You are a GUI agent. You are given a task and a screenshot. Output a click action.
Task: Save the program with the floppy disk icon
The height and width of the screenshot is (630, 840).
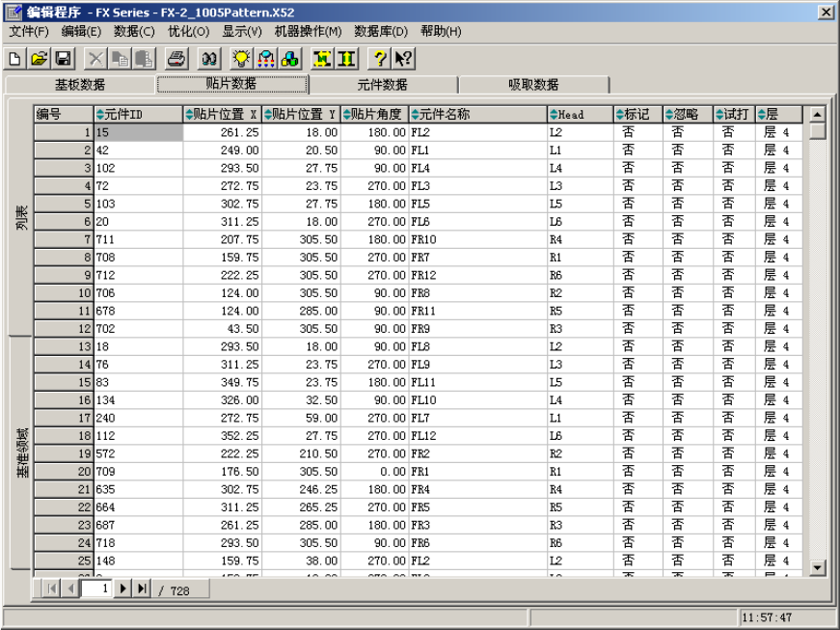coord(63,59)
